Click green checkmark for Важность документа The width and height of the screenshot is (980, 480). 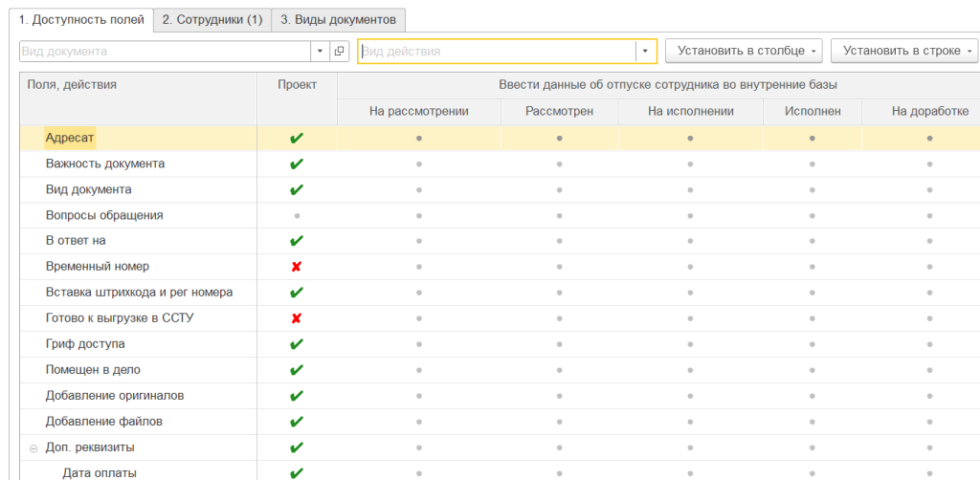(297, 164)
